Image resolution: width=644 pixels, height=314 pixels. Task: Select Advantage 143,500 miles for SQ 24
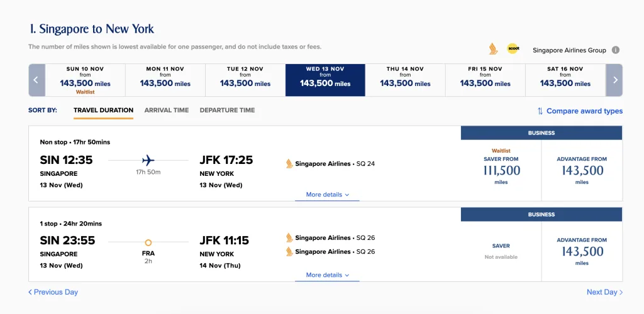coord(582,170)
